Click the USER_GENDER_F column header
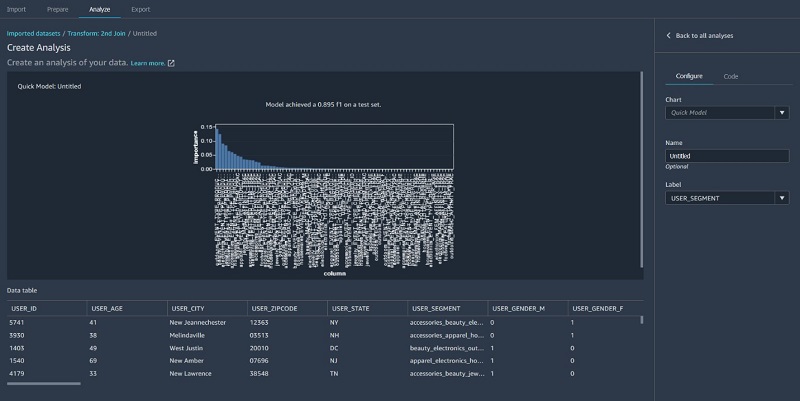Image resolution: width=800 pixels, height=401 pixels. pyautogui.click(x=606, y=309)
